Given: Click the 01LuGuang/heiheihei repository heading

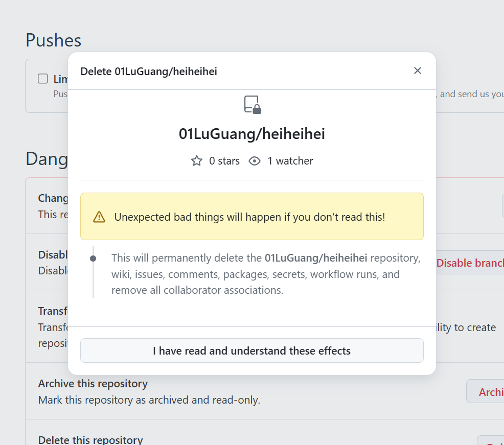Looking at the screenshot, I should 251,134.
